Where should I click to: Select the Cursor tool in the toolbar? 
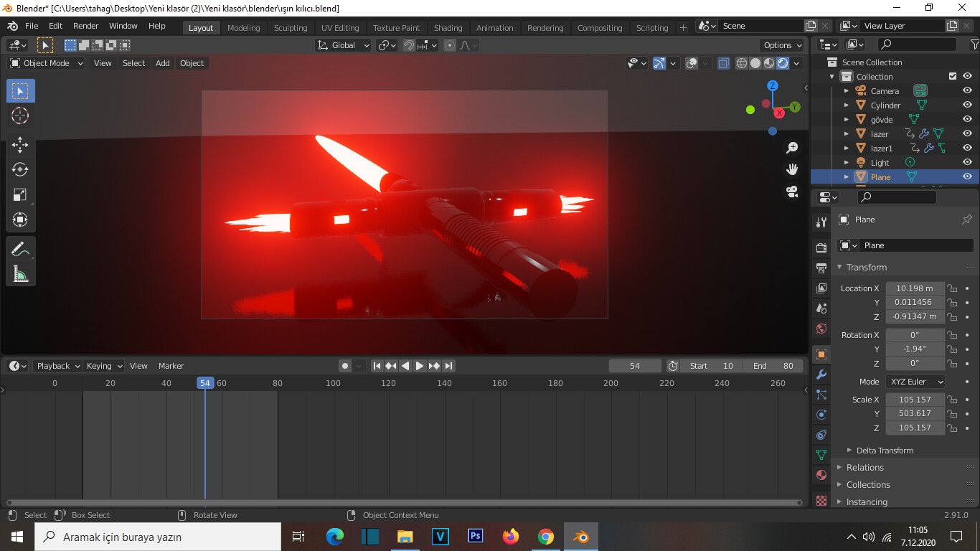coord(20,116)
